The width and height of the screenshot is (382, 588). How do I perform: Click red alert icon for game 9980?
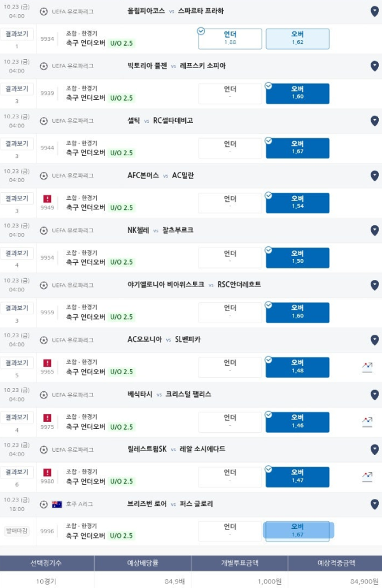[47, 472]
